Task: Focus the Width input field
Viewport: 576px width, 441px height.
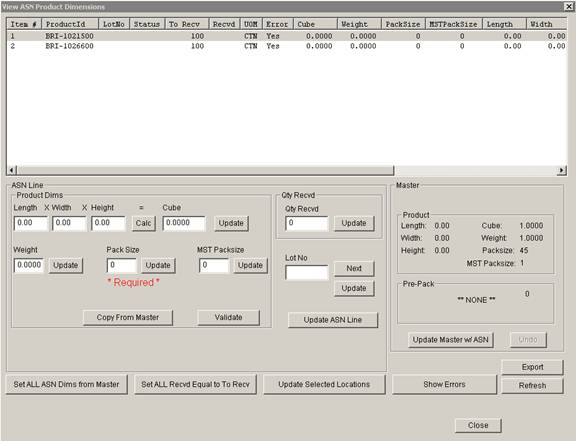Action: 69,223
